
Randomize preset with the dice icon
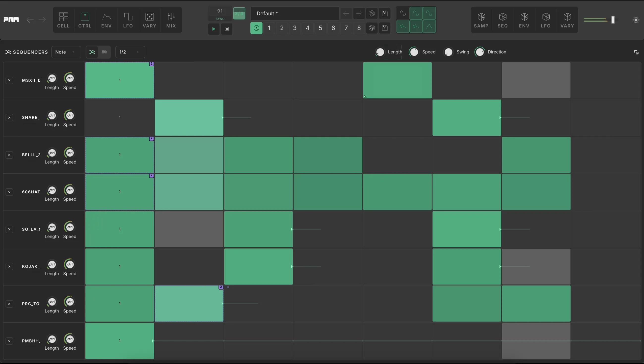372,13
